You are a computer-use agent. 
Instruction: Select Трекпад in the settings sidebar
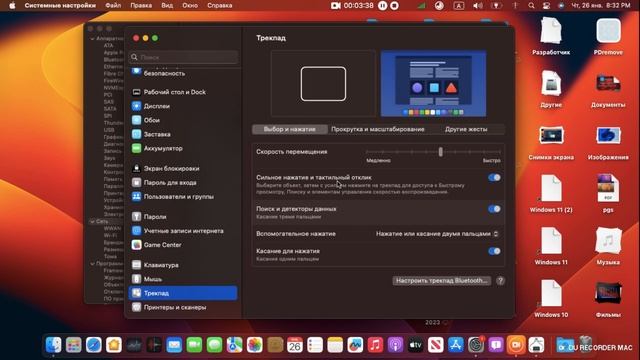183,293
